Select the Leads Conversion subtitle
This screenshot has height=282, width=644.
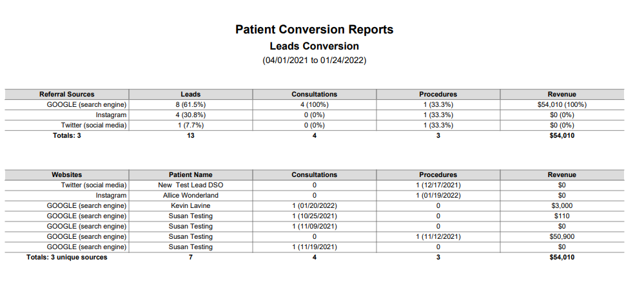[314, 46]
